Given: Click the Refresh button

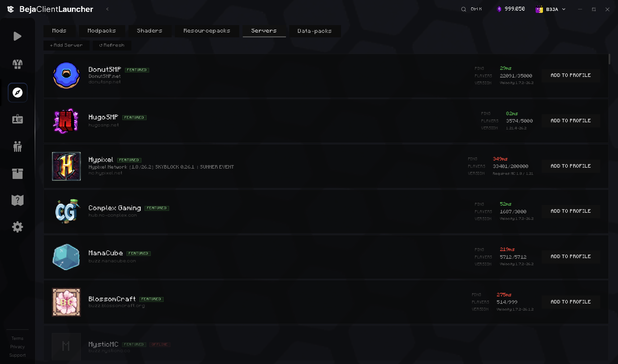Looking at the screenshot, I should [x=112, y=45].
